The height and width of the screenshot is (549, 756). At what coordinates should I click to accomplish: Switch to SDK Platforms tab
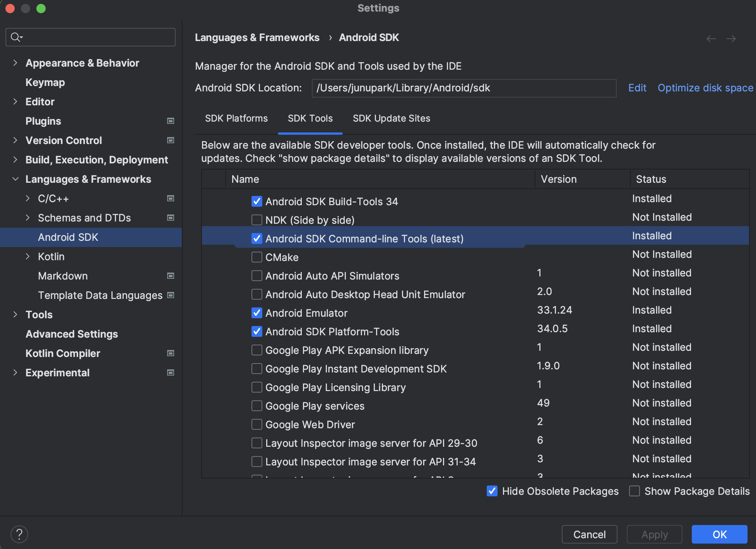(236, 118)
